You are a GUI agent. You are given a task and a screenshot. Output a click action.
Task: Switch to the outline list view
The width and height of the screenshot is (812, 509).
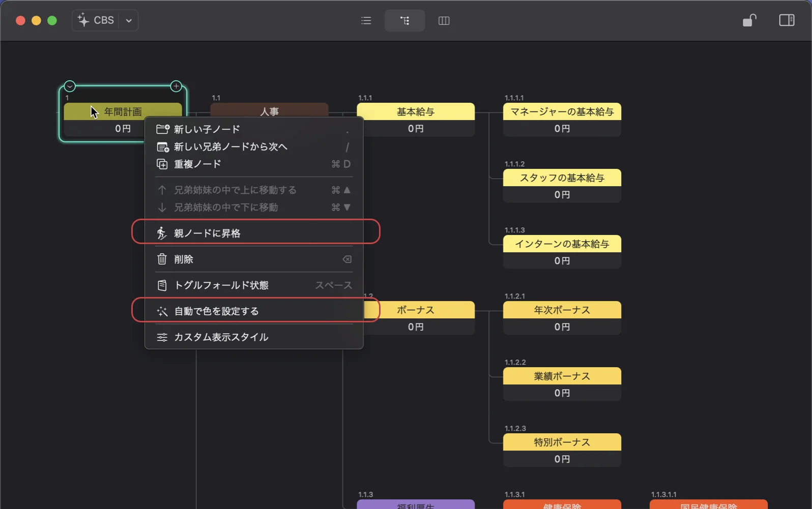366,20
